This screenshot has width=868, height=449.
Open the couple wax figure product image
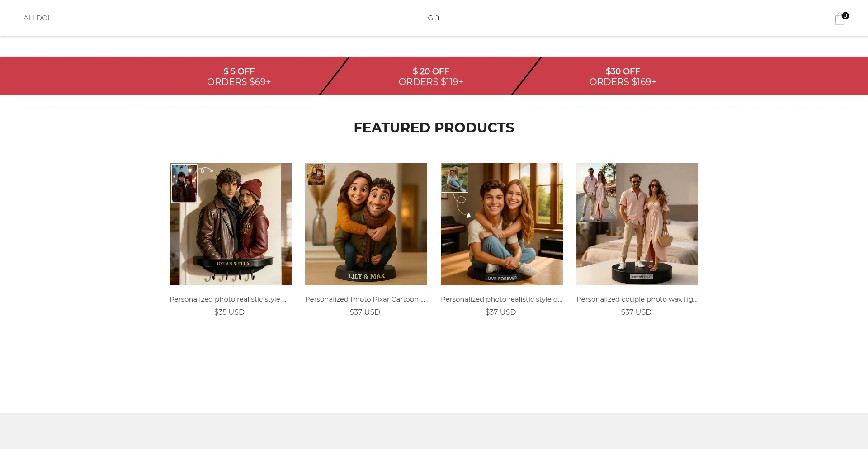click(x=637, y=224)
